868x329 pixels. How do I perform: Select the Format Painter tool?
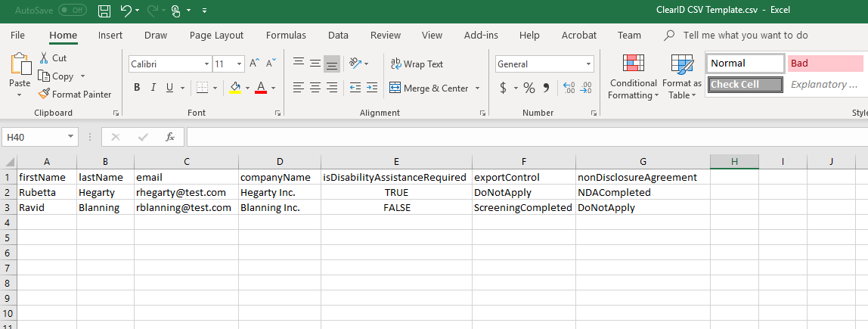tap(75, 95)
